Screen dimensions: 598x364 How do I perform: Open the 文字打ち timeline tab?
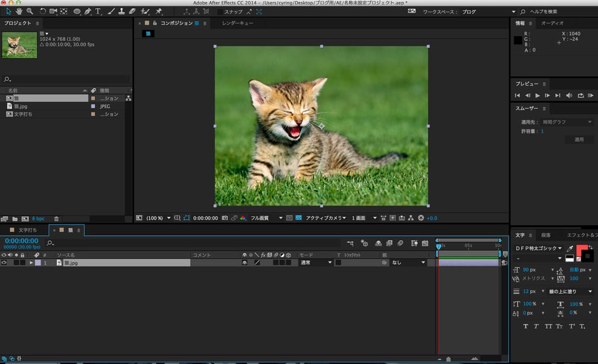pyautogui.click(x=27, y=230)
